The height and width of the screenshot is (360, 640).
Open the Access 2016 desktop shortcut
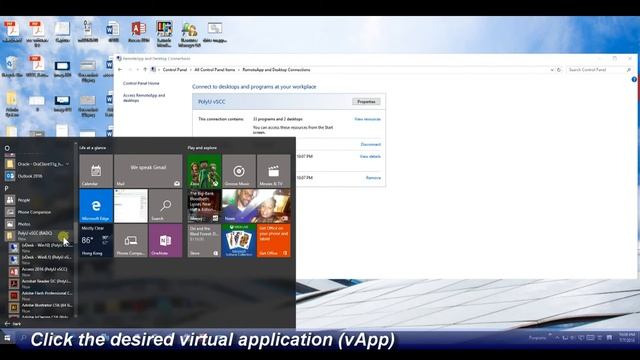(138, 32)
